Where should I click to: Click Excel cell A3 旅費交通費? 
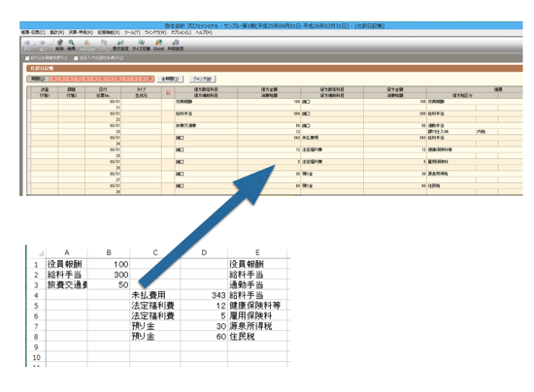67,285
